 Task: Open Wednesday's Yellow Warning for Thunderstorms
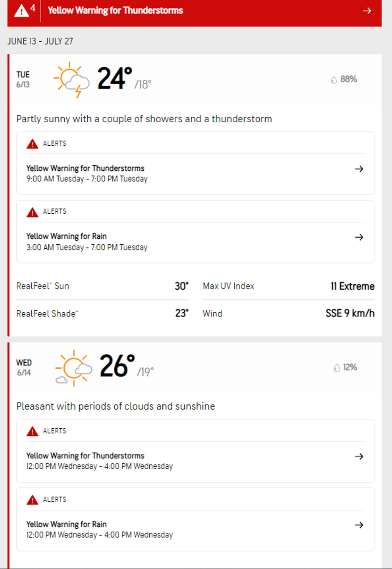85,455
